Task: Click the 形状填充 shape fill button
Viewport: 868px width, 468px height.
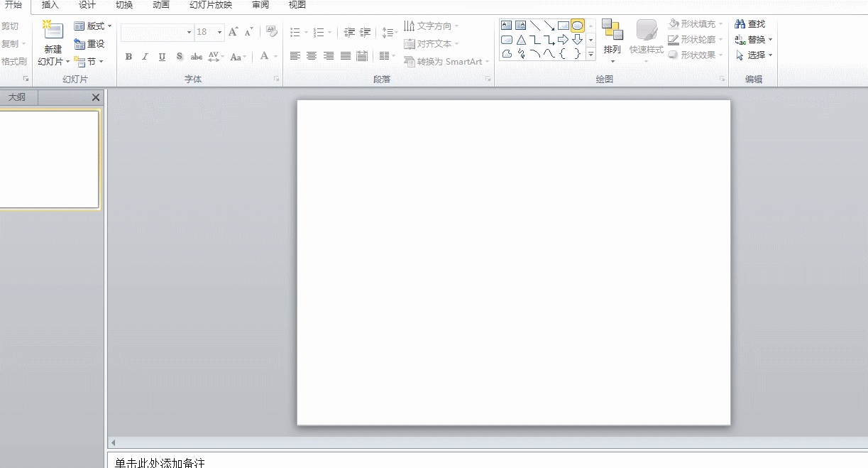Action: pyautogui.click(x=696, y=24)
